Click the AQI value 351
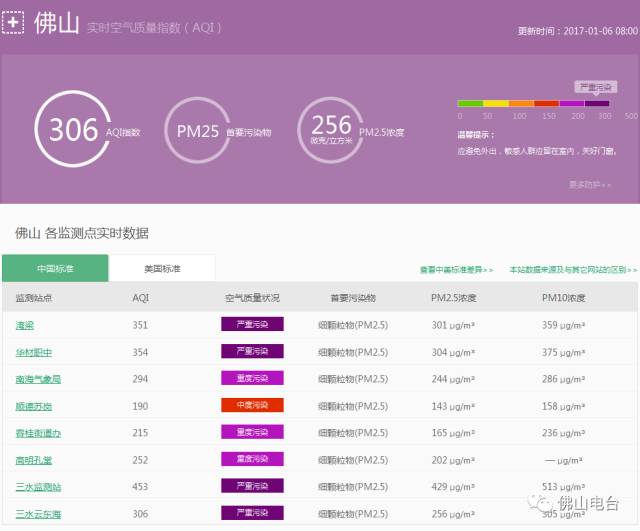Image resolution: width=640 pixels, height=531 pixels. [140, 325]
